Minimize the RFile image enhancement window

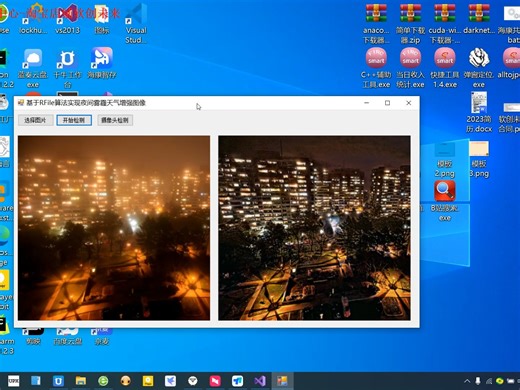click(x=367, y=103)
